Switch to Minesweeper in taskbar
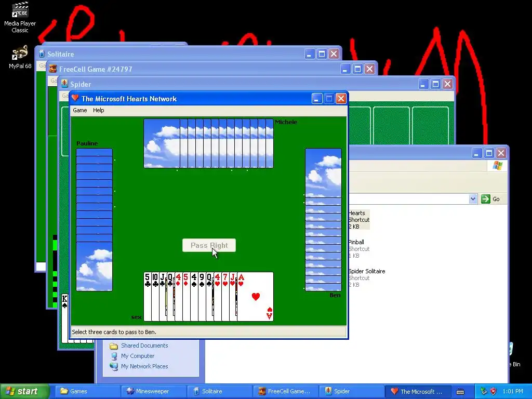The height and width of the screenshot is (399, 532). pos(154,391)
